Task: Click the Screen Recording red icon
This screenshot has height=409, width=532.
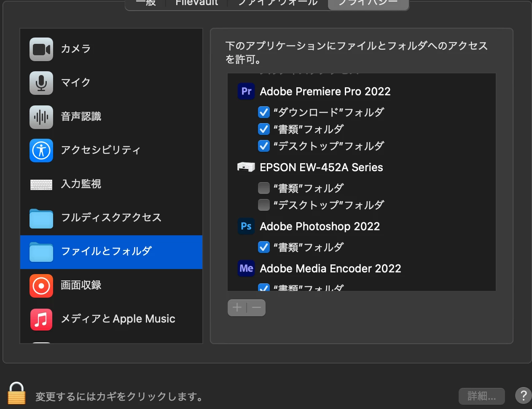Action: click(x=41, y=286)
